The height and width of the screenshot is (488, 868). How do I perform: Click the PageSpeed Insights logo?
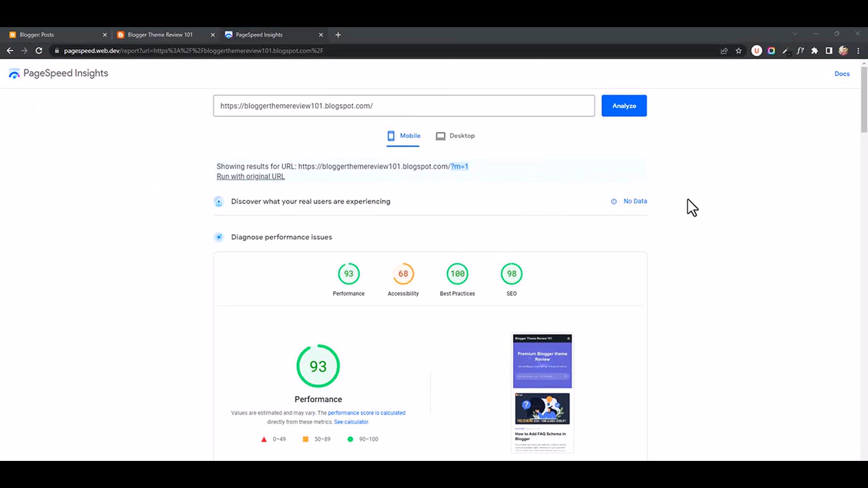(58, 73)
